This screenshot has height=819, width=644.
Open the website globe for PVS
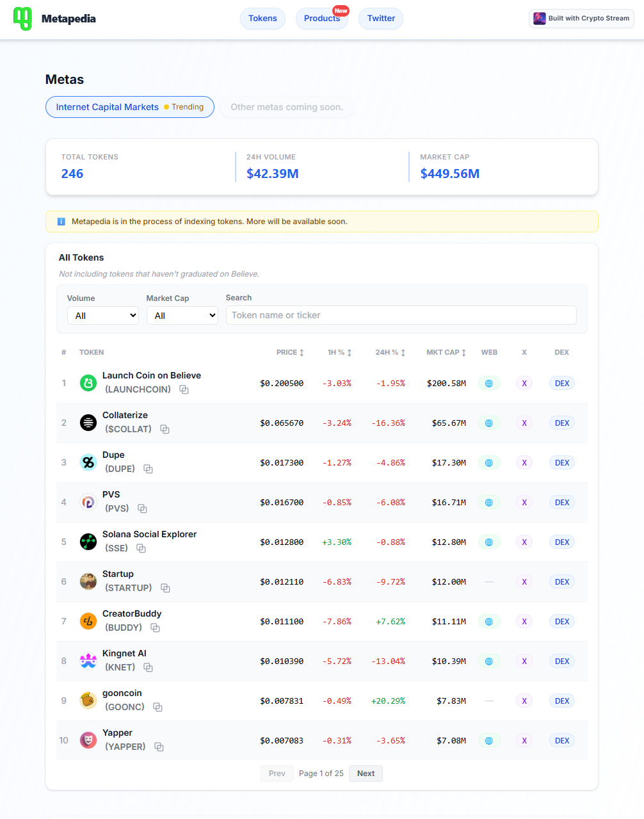(x=489, y=503)
